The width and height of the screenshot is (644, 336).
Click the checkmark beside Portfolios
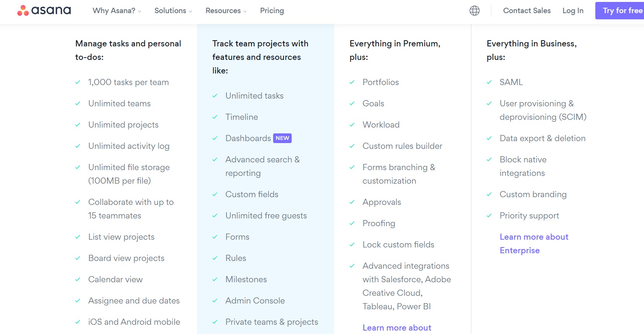click(x=352, y=82)
